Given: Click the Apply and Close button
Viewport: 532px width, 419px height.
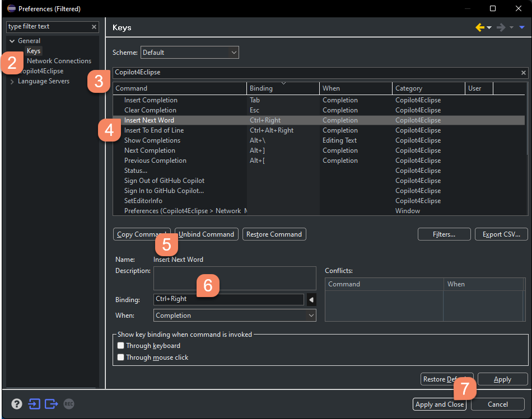Looking at the screenshot, I should [x=440, y=404].
